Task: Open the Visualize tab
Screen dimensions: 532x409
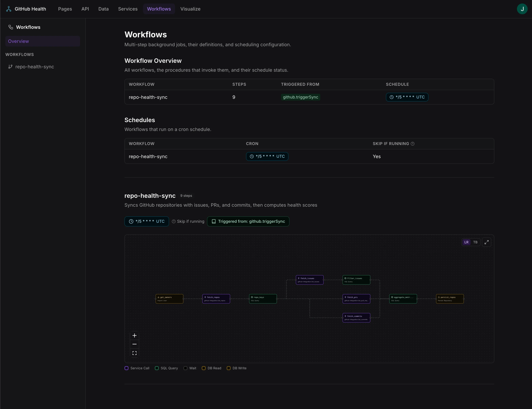Action: pyautogui.click(x=190, y=9)
